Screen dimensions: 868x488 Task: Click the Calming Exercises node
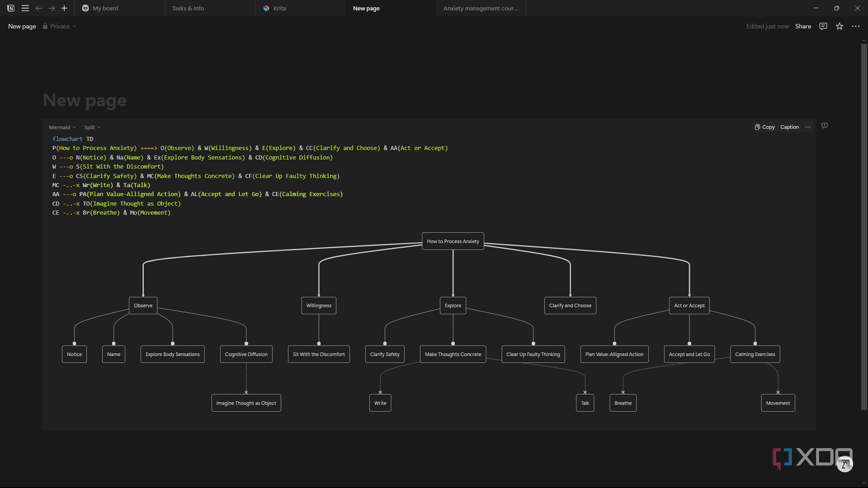pos(755,354)
